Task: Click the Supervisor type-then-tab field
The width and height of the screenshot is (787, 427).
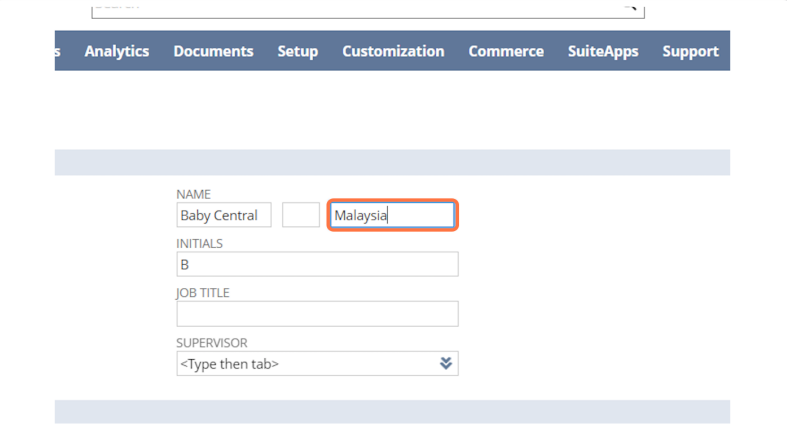Action: [x=317, y=363]
